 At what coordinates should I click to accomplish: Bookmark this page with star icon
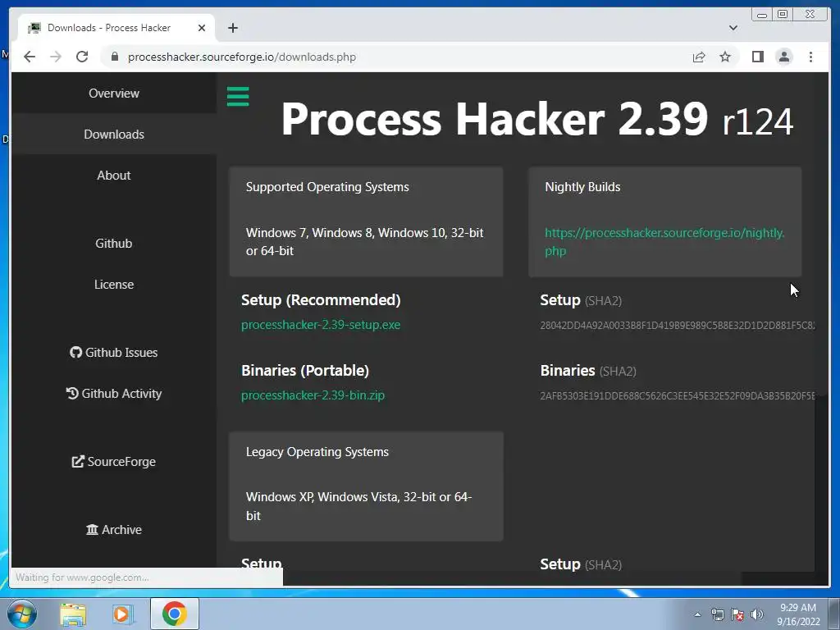(725, 57)
